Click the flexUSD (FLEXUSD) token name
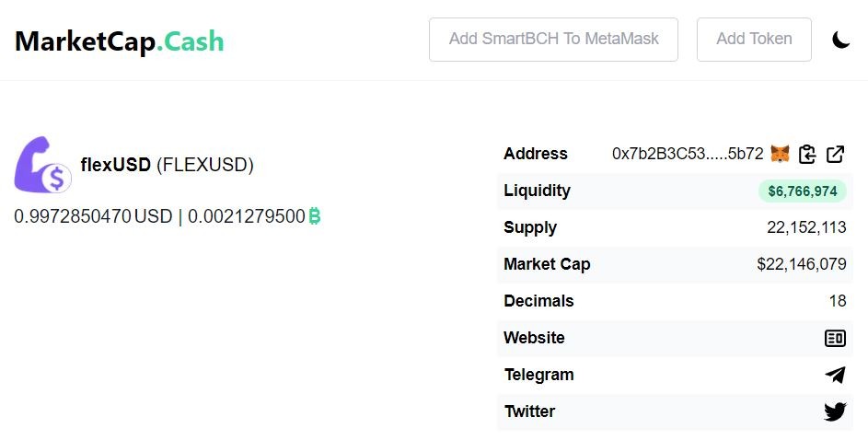 [167, 165]
